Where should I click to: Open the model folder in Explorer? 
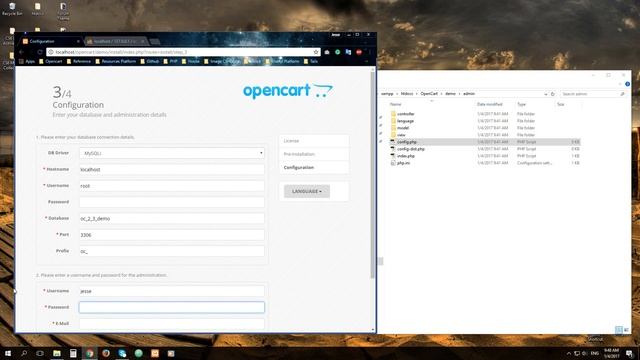coord(400,128)
